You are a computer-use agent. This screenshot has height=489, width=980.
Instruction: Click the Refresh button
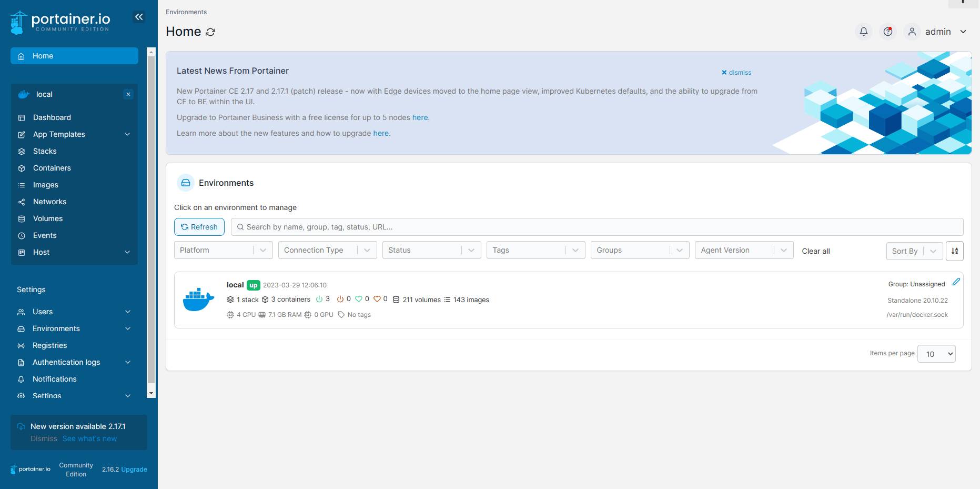pos(199,226)
